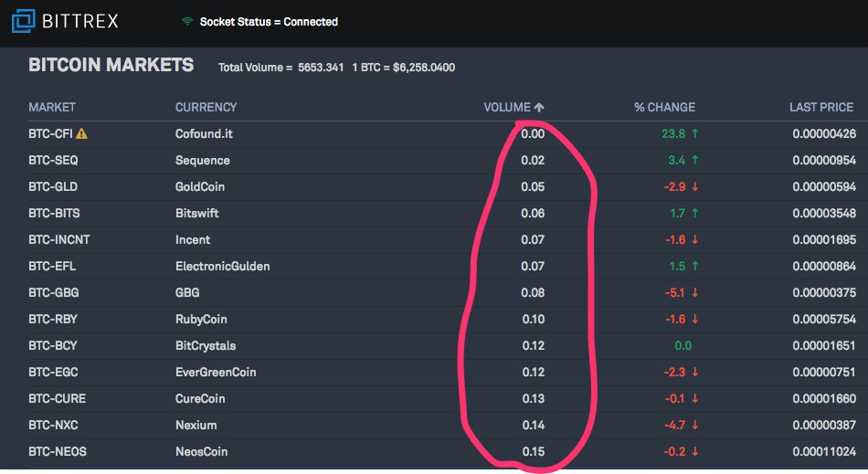
Task: Open the BTC-EFL market link
Action: [52, 266]
